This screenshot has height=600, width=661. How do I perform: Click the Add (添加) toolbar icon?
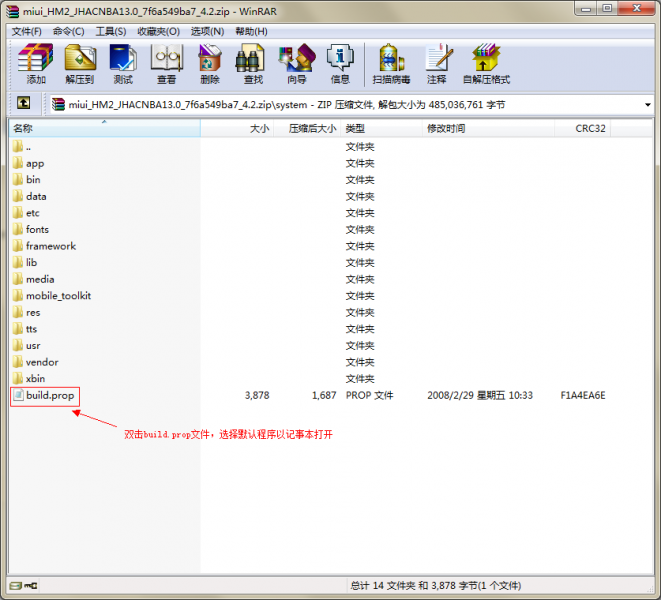[36, 63]
